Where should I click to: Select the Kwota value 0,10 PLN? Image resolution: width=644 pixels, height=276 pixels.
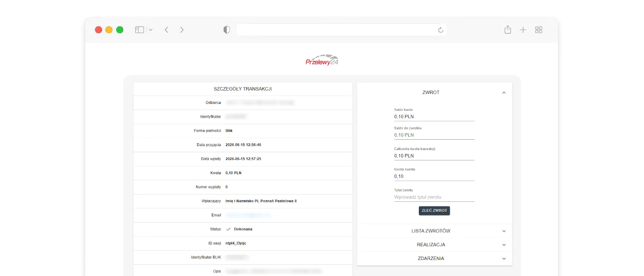click(234, 173)
